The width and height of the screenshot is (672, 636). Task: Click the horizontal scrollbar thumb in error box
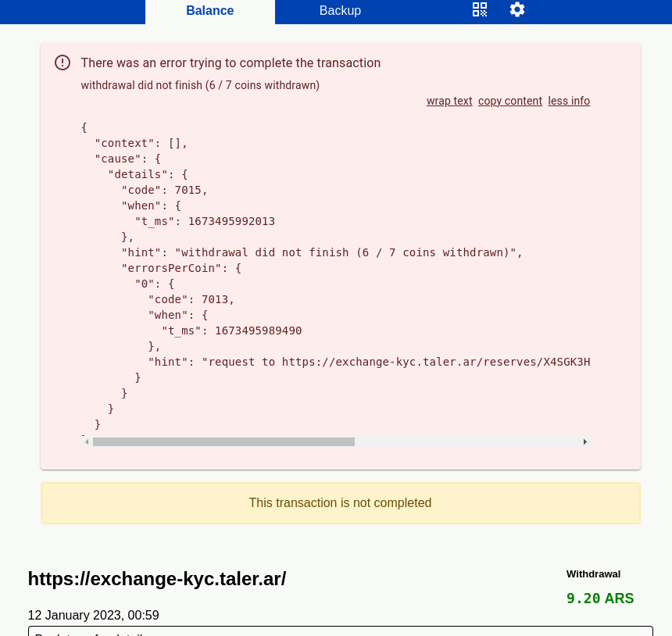point(223,442)
